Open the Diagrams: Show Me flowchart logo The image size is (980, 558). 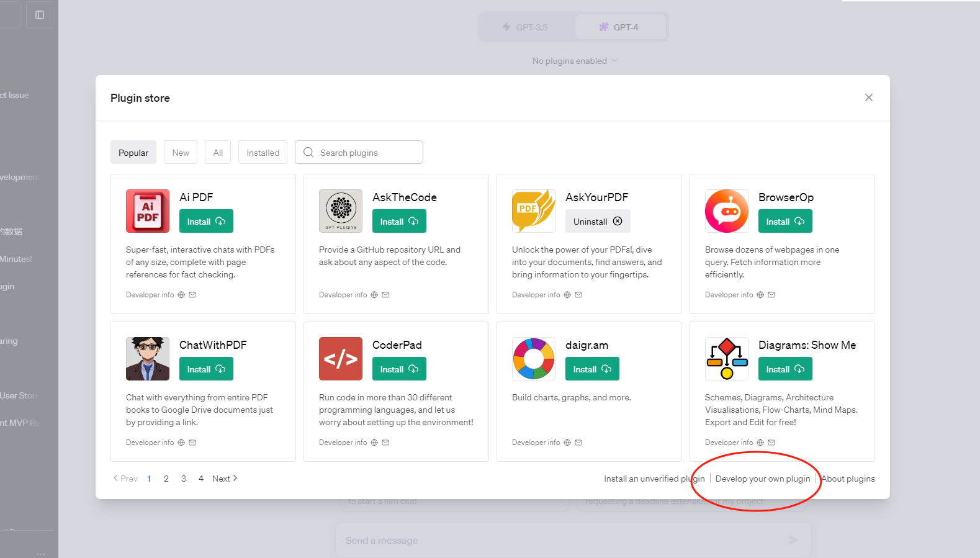point(727,359)
